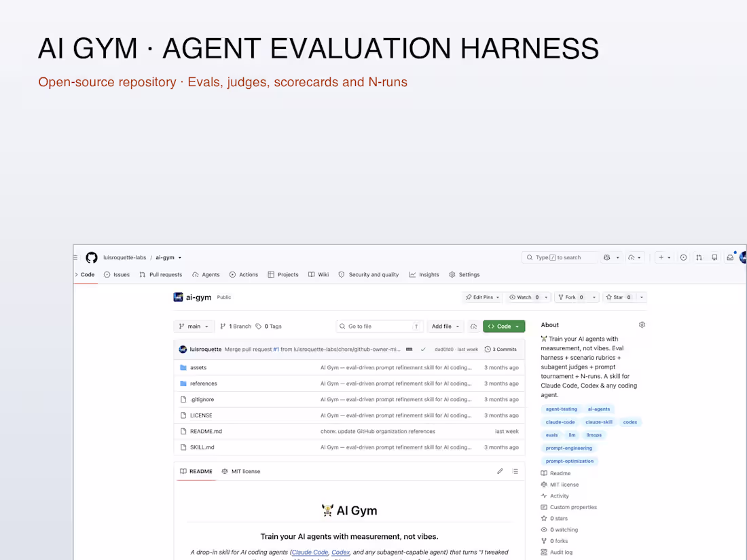747x560 pixels.
Task: Open the luisroquette commit author link
Action: pos(205,350)
